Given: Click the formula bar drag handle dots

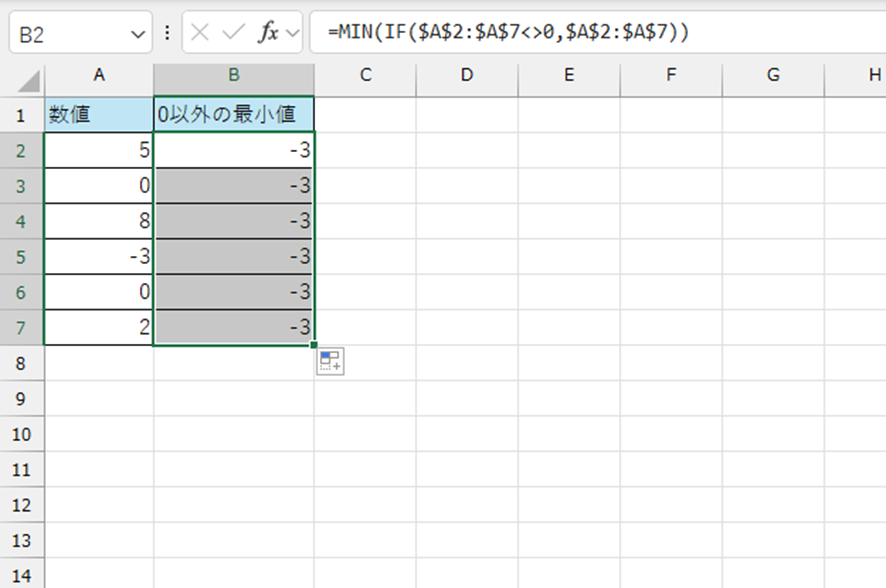Looking at the screenshot, I should 166,33.
